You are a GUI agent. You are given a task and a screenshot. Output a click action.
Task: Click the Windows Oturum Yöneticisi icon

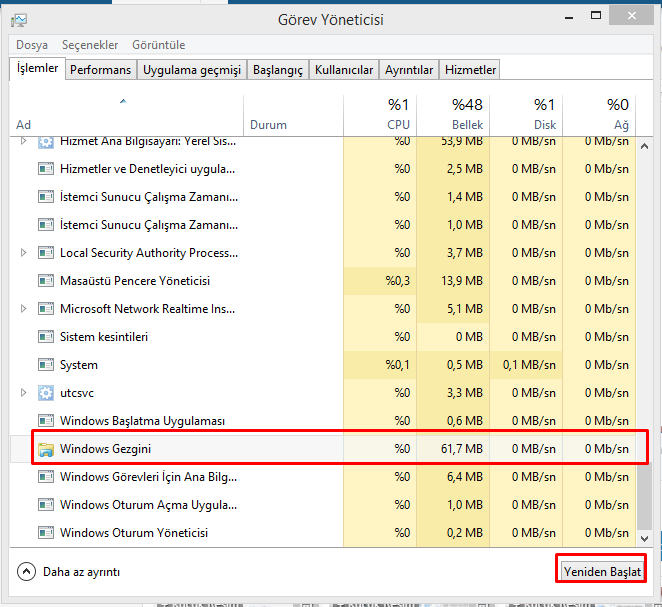tap(46, 533)
